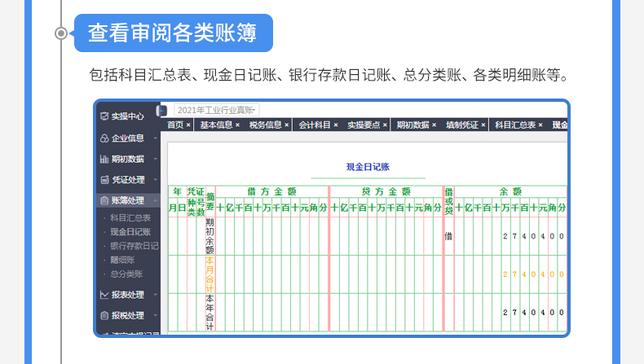
Task: Close the 科目汇总表 tab
Action: [x=540, y=125]
